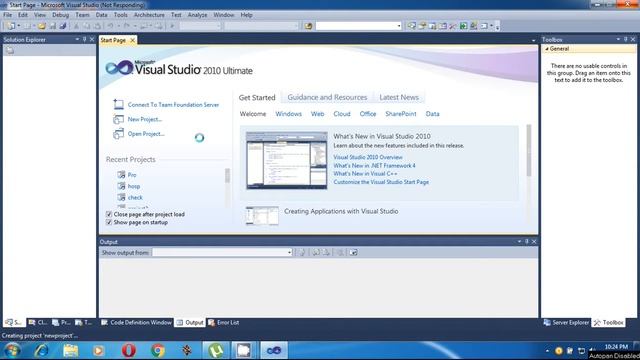
Task: Open Opera browser from the taskbar
Action: point(129,350)
